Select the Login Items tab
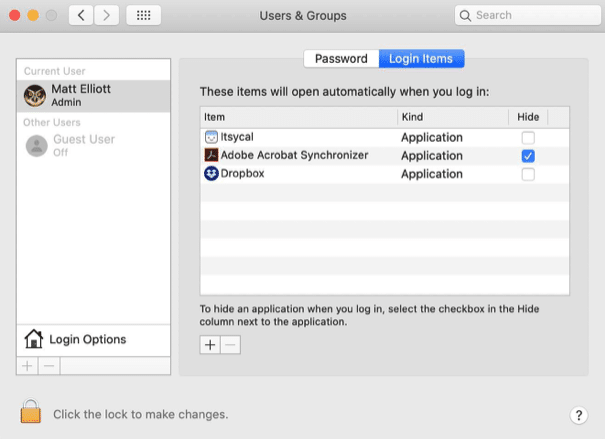 pos(421,59)
